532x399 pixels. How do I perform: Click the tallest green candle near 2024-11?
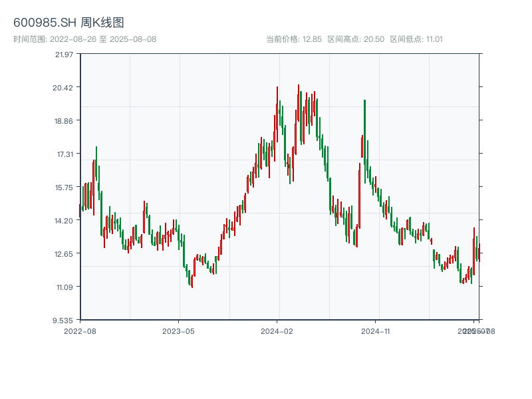pyautogui.click(x=364, y=142)
